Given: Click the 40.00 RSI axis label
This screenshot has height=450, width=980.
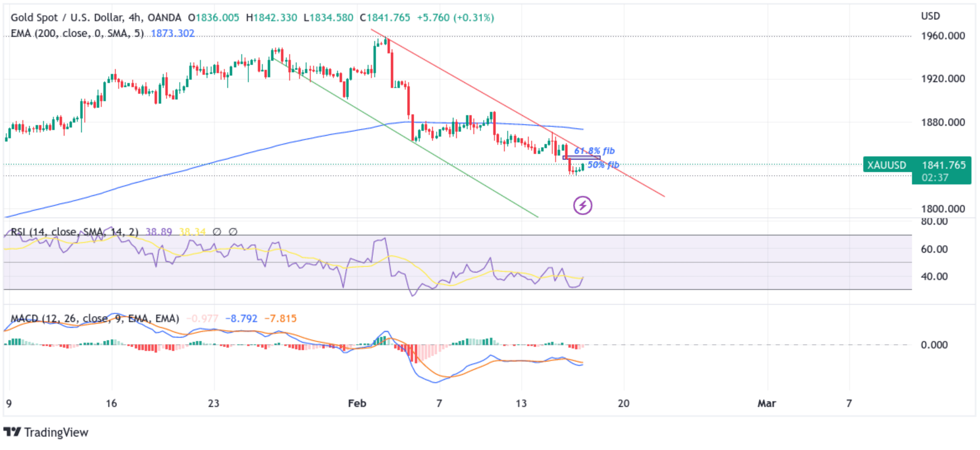Looking at the screenshot, I should click(x=934, y=276).
